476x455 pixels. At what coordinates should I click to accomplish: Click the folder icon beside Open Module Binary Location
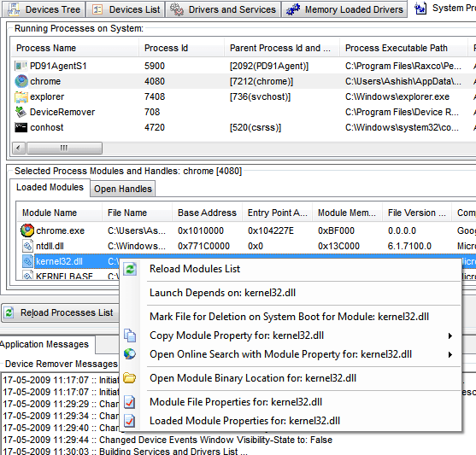130,378
